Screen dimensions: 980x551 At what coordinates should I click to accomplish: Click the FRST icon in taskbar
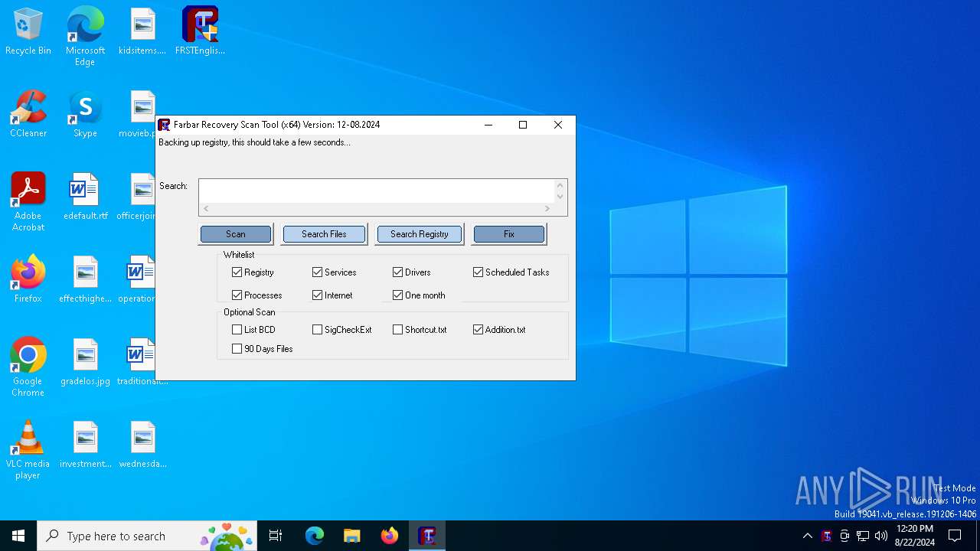(427, 536)
